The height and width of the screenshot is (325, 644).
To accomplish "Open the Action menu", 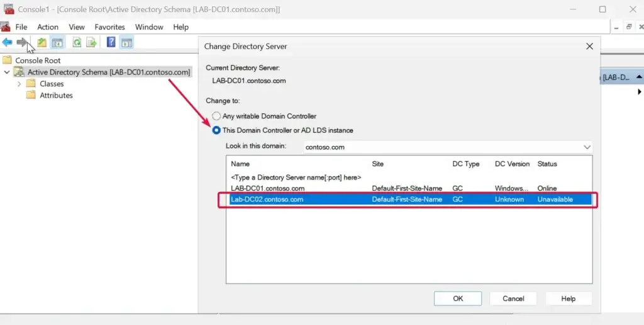I will click(x=48, y=27).
